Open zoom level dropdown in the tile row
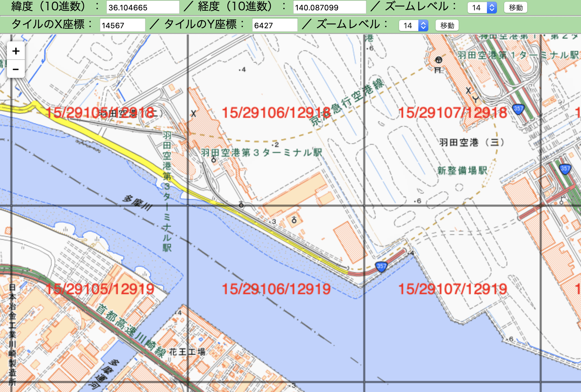The width and height of the screenshot is (581, 392). 414,25
